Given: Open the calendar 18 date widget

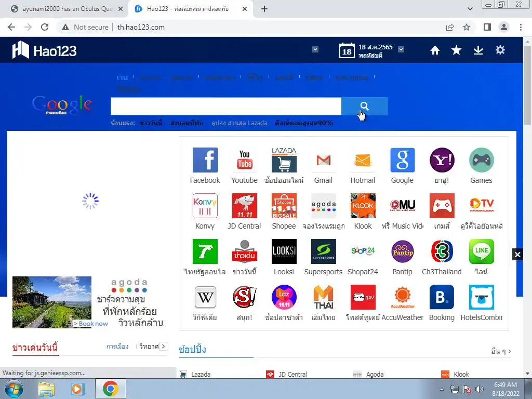Looking at the screenshot, I should click(347, 51).
